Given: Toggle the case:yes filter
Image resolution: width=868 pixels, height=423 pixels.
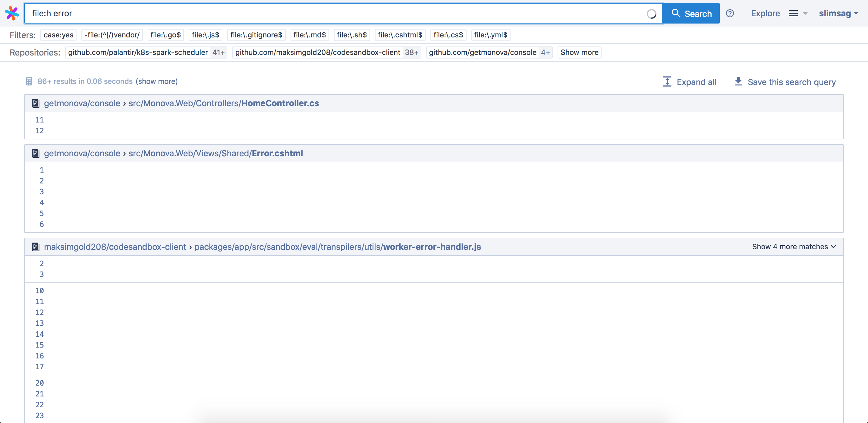Looking at the screenshot, I should (58, 35).
